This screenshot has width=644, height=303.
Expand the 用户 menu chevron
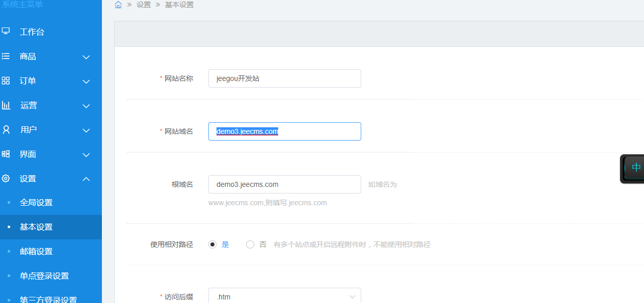click(x=86, y=130)
